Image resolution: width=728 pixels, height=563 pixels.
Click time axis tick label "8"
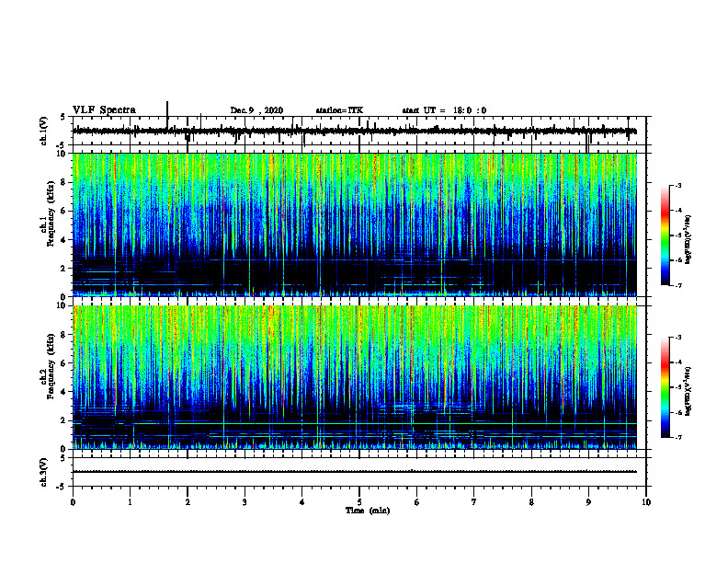[531, 502]
